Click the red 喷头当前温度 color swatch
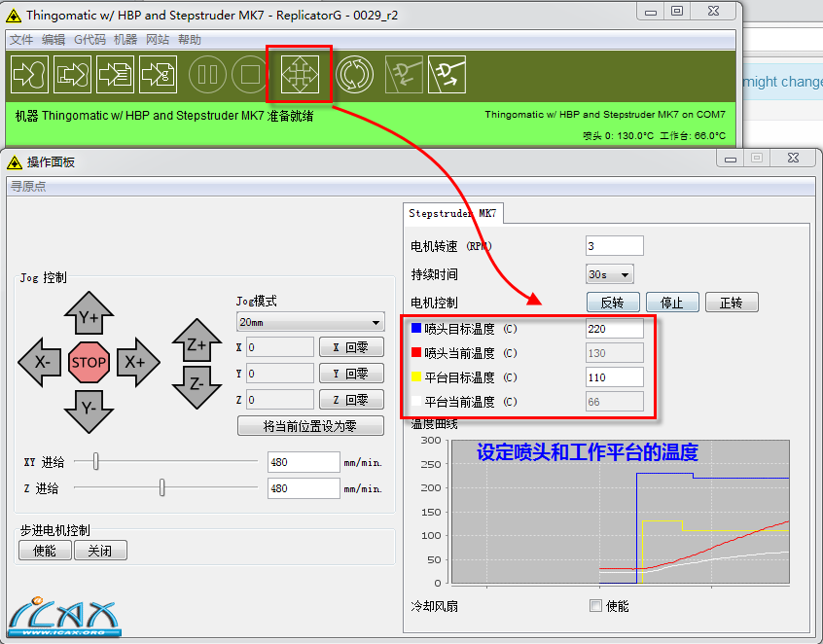The height and width of the screenshot is (644, 823). pyautogui.click(x=416, y=352)
